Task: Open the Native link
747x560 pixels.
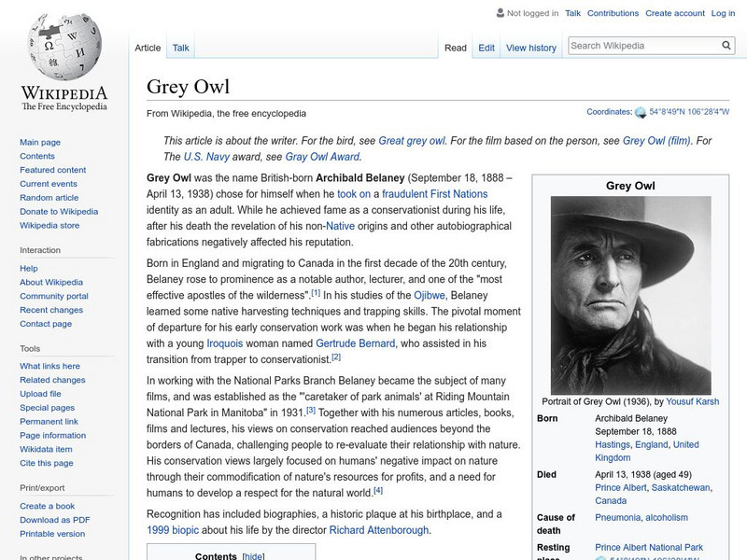Action: tap(340, 226)
